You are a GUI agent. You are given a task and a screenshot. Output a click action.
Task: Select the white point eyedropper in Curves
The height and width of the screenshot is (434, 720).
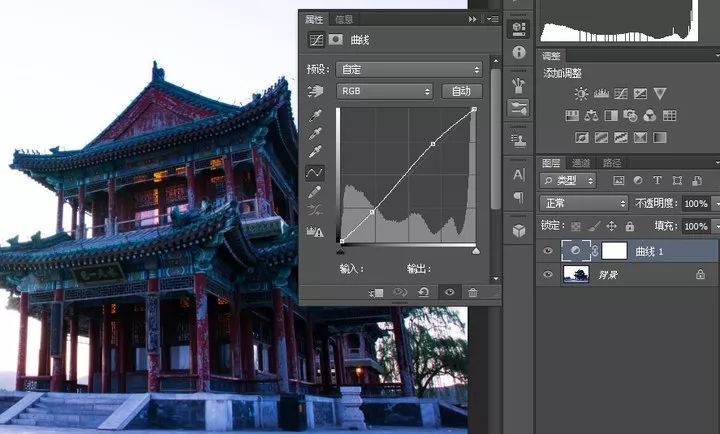point(315,152)
